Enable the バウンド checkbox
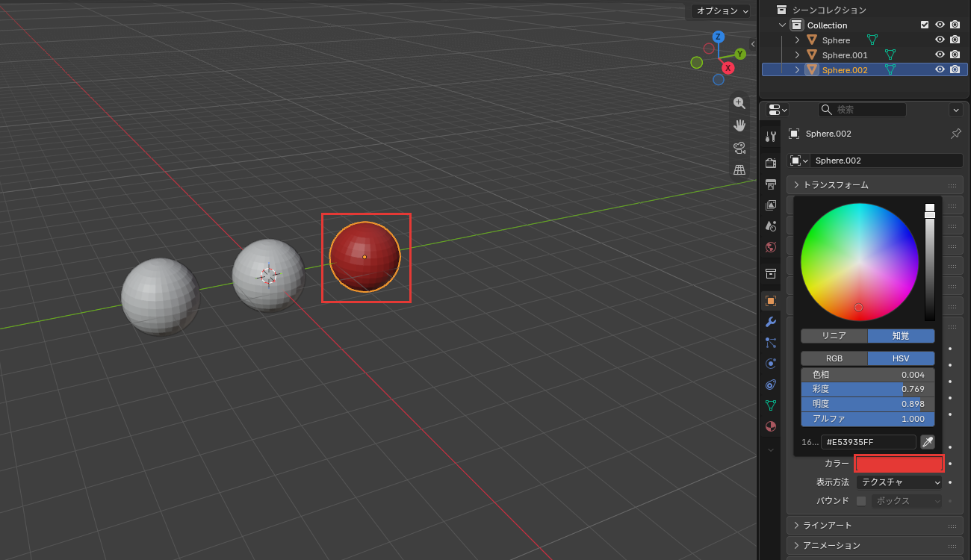This screenshot has height=560, width=971. coord(861,501)
